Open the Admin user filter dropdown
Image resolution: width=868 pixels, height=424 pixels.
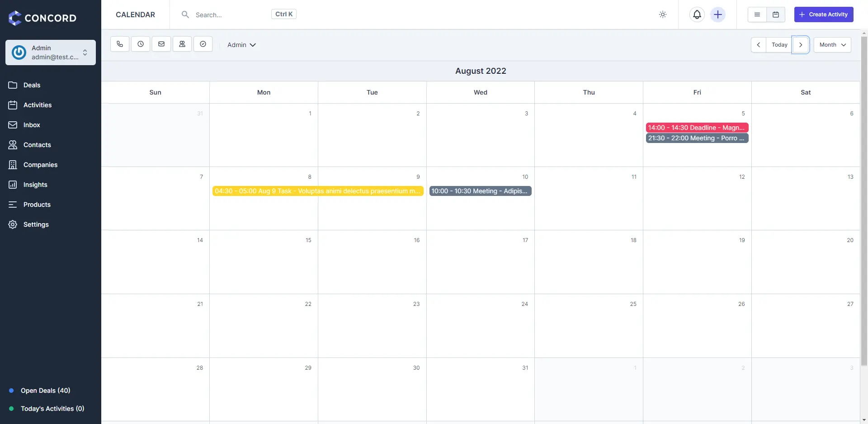point(241,45)
